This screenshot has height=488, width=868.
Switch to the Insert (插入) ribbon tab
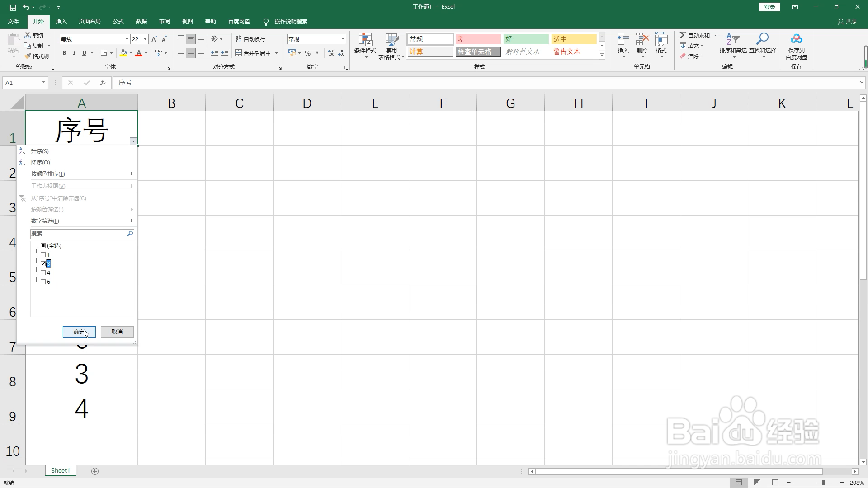[61, 21]
